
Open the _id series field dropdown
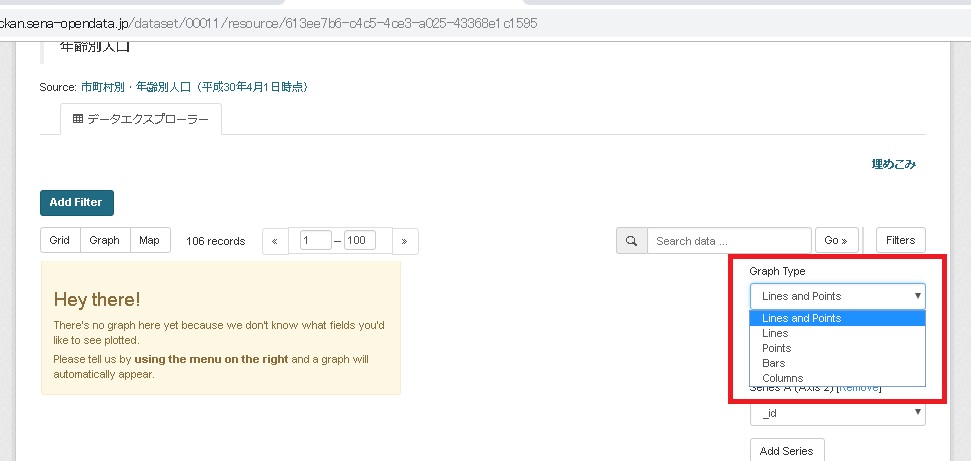pos(837,412)
